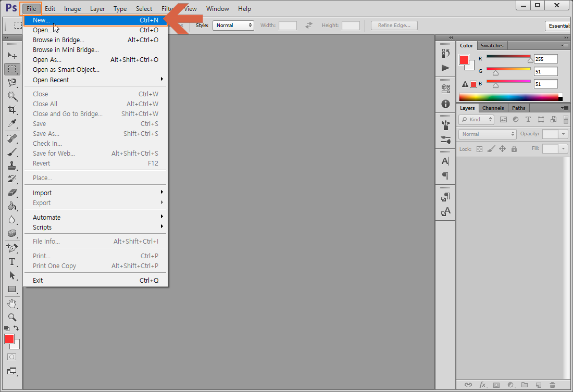Click the R channel slider

point(508,58)
